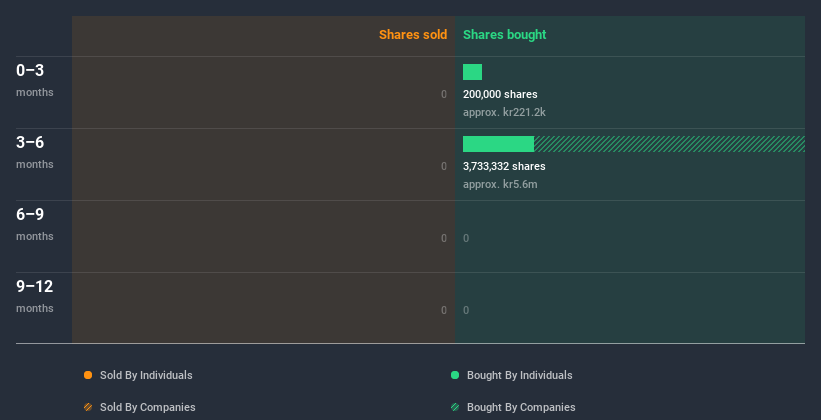Click the approx. kr5.6m amount text

tap(500, 184)
